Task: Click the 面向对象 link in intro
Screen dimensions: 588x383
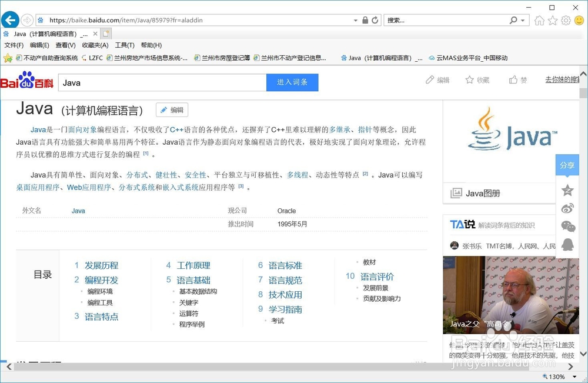Action: coord(82,130)
